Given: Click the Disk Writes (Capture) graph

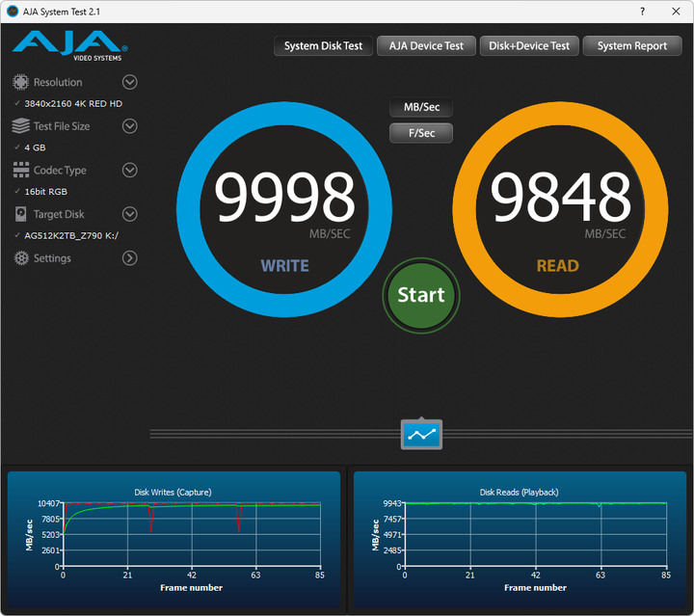Looking at the screenshot, I should 173,539.
